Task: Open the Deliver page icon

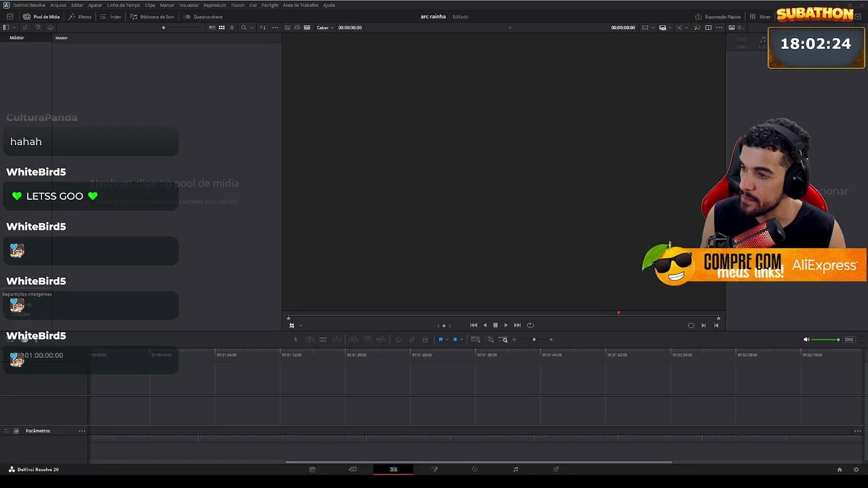Action: [x=556, y=469]
